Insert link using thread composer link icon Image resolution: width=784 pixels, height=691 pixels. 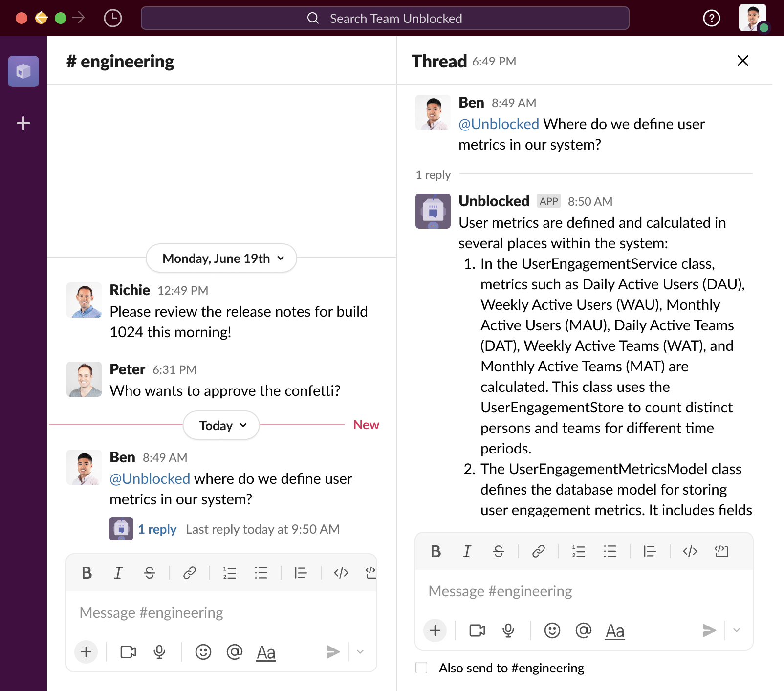click(x=538, y=552)
